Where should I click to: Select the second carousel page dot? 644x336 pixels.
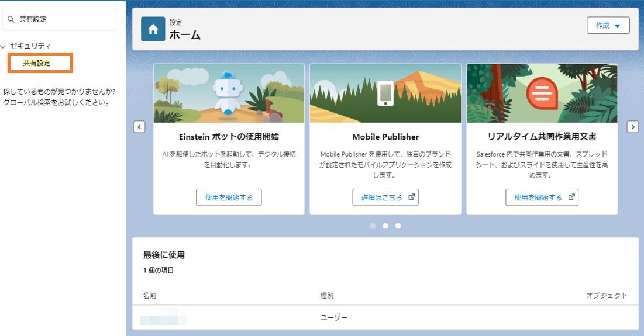(385, 226)
